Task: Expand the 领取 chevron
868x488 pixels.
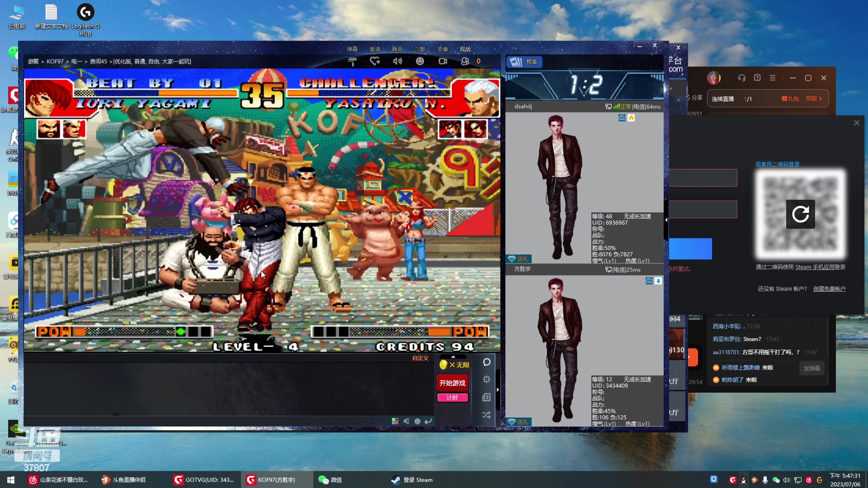Action: tap(821, 99)
